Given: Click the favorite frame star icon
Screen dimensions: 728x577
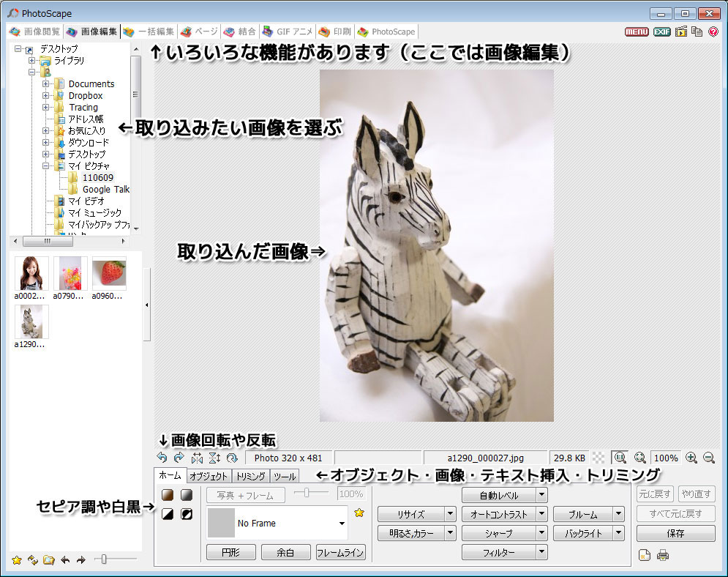Looking at the screenshot, I should coord(359,513).
